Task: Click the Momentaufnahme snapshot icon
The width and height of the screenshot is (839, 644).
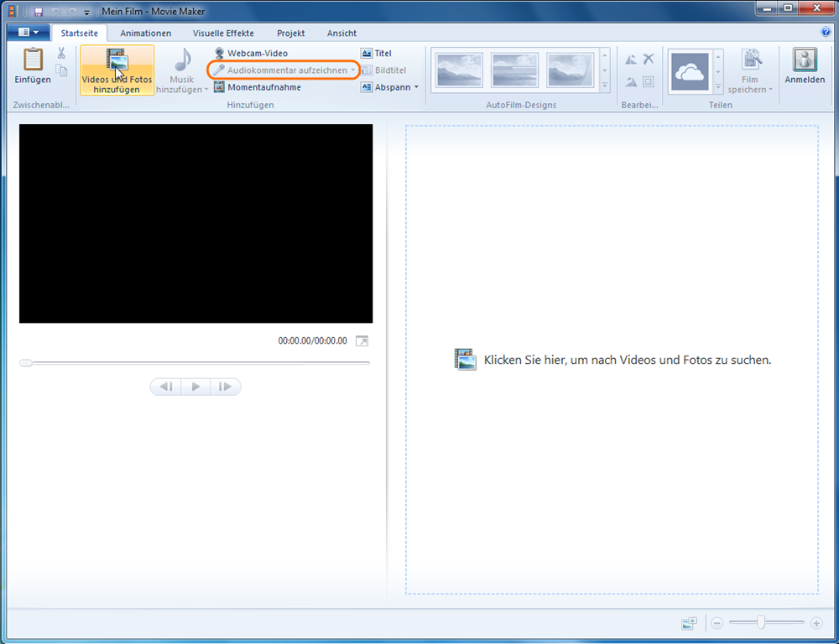Action: (x=220, y=87)
